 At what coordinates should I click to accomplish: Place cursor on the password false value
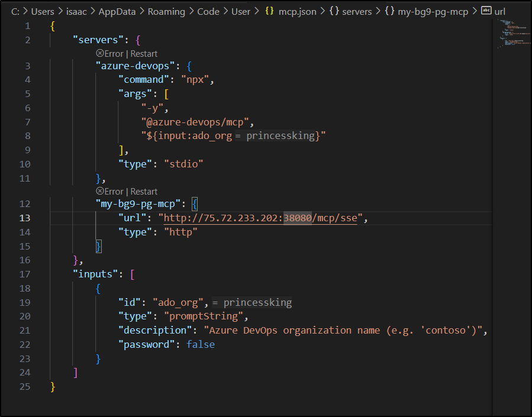point(200,344)
